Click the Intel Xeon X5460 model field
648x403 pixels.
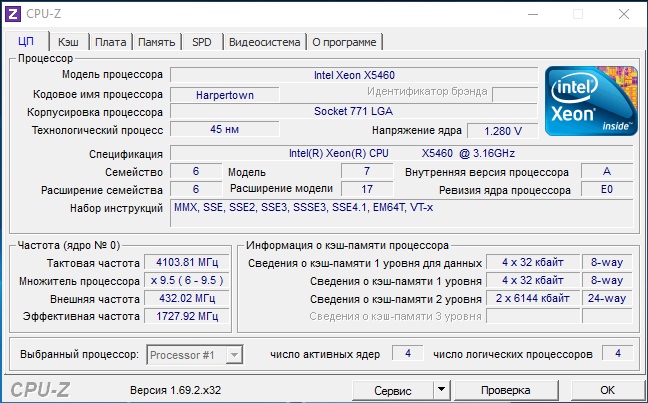pyautogui.click(x=354, y=75)
